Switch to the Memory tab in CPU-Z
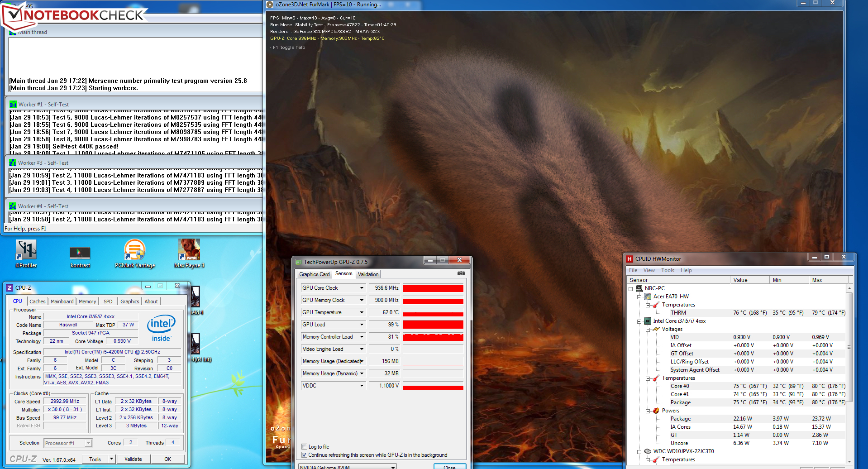 click(x=87, y=301)
